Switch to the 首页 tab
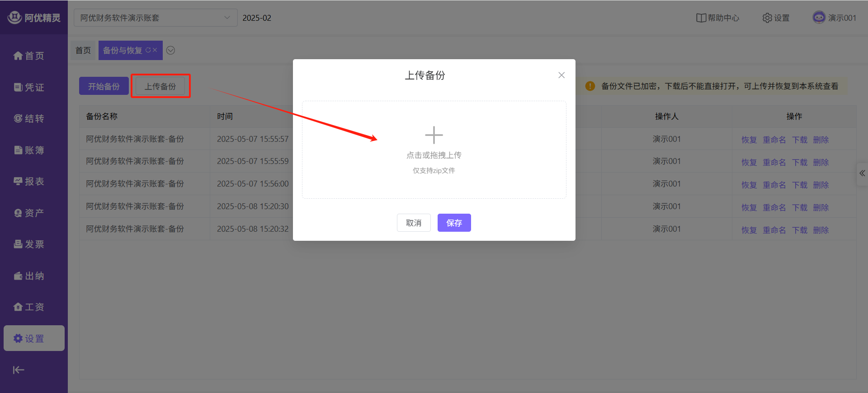Screen dimensions: 868x393 click(x=83, y=51)
